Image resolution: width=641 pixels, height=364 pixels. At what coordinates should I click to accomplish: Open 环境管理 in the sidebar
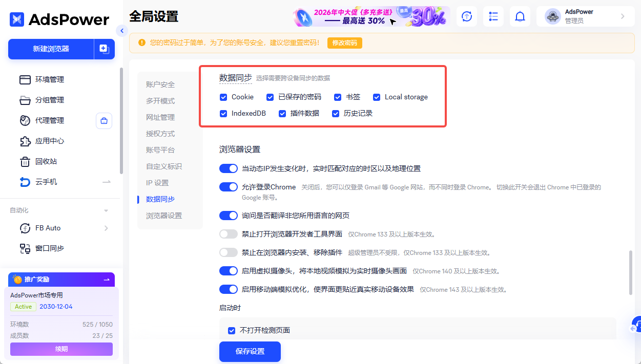click(x=50, y=79)
